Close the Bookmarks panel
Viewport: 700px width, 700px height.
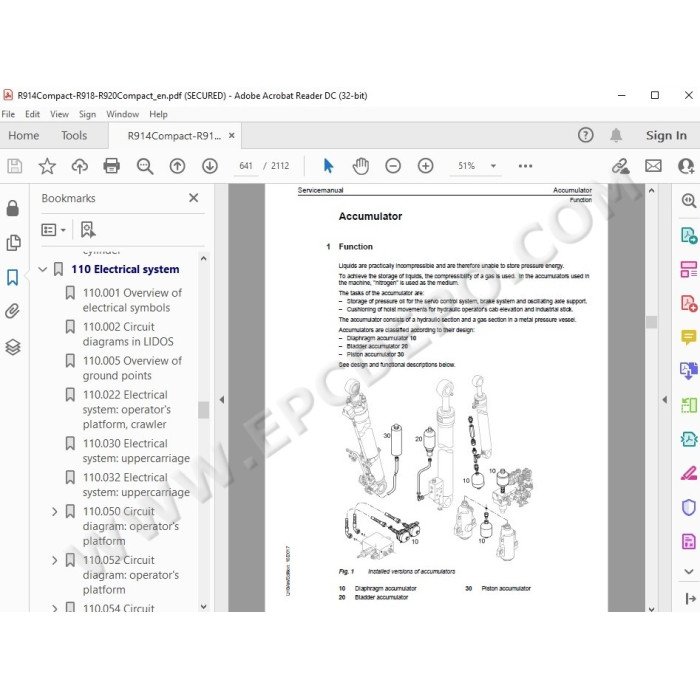193,198
